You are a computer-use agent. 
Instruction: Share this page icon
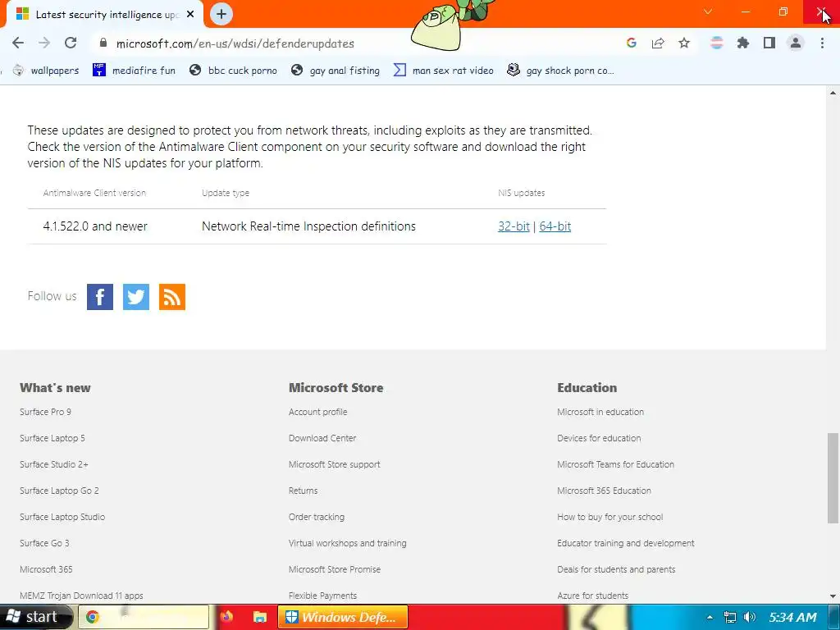tap(658, 43)
